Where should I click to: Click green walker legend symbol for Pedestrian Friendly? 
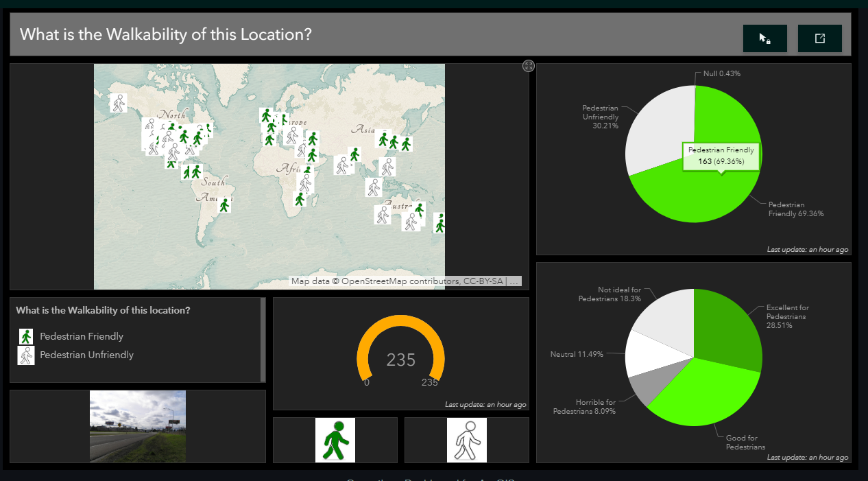click(x=26, y=336)
